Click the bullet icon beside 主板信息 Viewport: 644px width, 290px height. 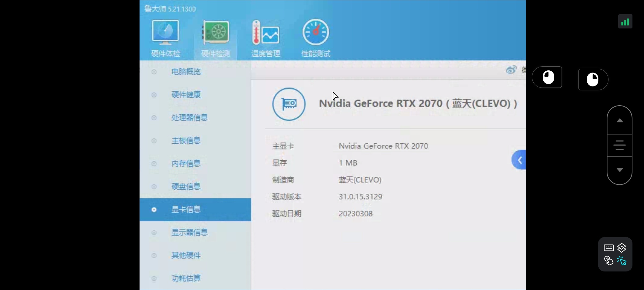tap(154, 141)
